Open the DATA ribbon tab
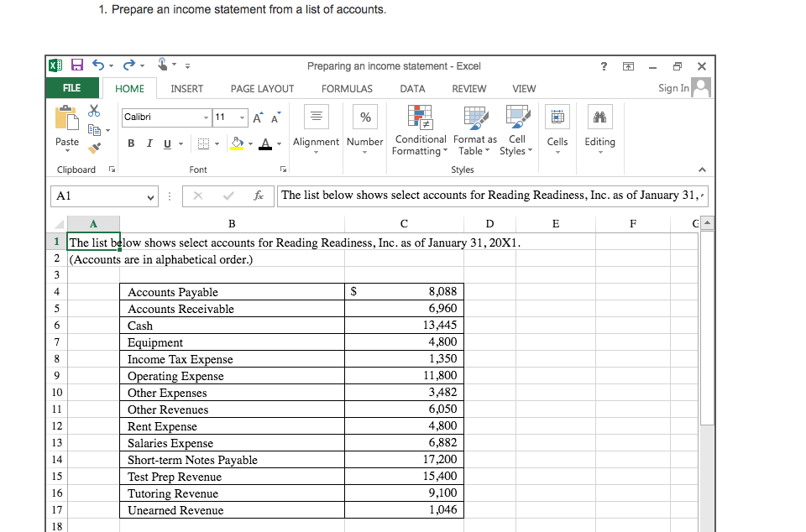 pyautogui.click(x=412, y=88)
